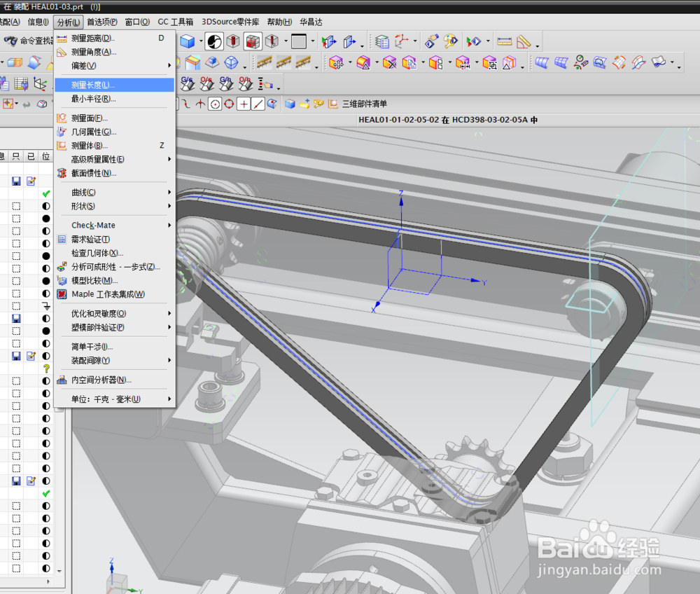Open the 分析(L) menu bar item
Viewport: 700px width, 594px height.
pos(69,22)
